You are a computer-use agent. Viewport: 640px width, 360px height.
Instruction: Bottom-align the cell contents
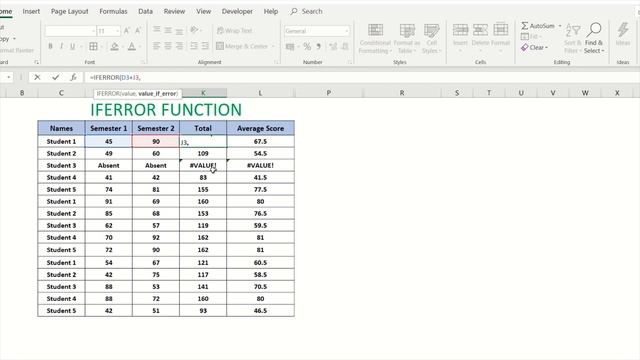pyautogui.click(x=179, y=30)
